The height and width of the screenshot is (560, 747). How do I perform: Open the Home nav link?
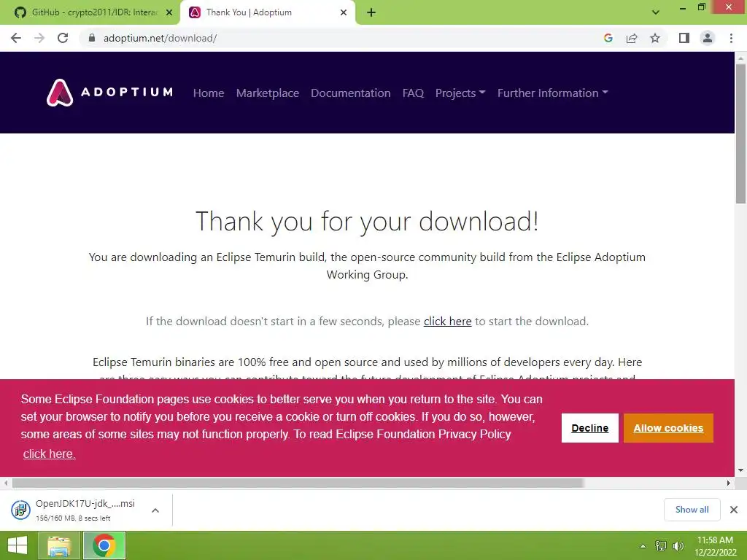coord(209,93)
